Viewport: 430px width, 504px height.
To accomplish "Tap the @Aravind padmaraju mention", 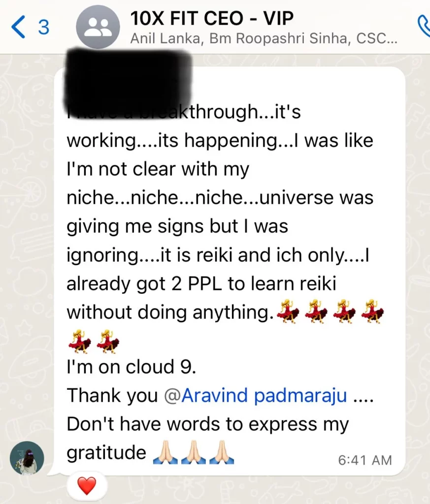I will pyautogui.click(x=255, y=395).
